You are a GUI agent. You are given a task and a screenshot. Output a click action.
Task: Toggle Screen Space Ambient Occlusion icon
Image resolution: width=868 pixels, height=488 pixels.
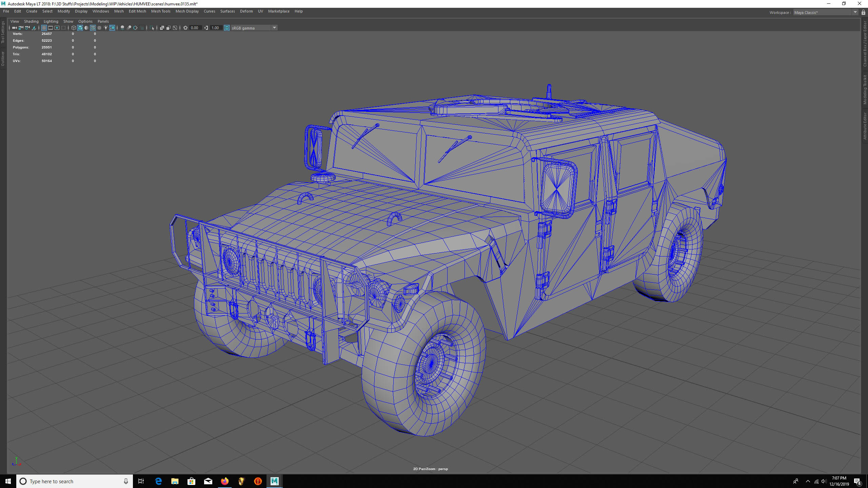122,28
